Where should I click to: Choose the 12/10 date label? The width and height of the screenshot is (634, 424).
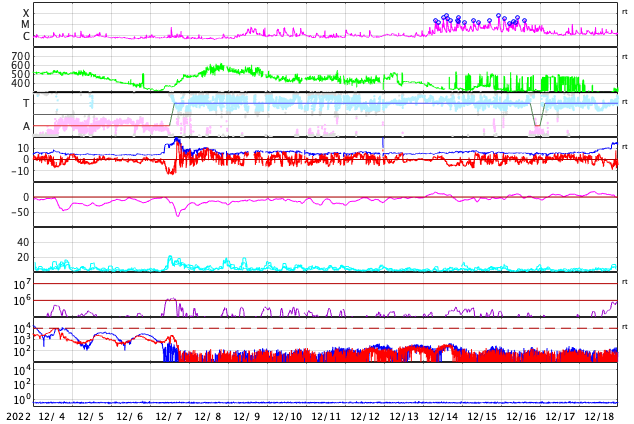coord(287,417)
